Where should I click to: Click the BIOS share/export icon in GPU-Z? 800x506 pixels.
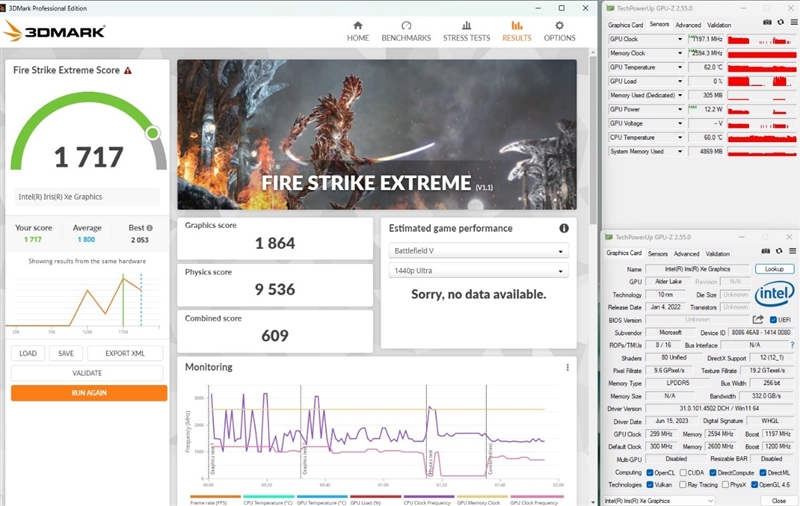pyautogui.click(x=758, y=319)
